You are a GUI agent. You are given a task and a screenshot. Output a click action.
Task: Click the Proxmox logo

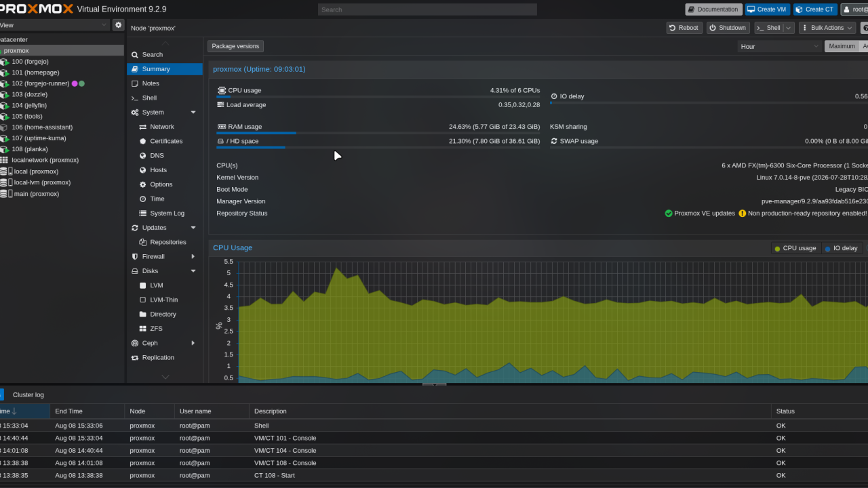pyautogui.click(x=35, y=9)
